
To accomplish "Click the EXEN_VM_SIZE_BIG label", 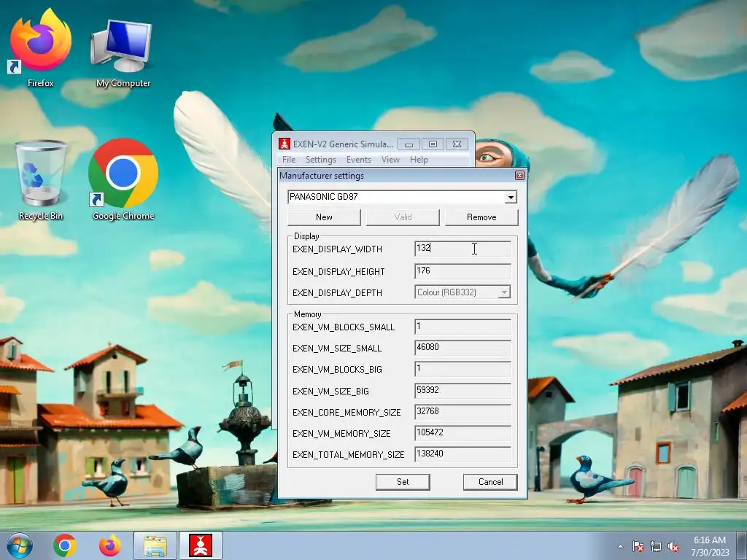I will click(330, 392).
